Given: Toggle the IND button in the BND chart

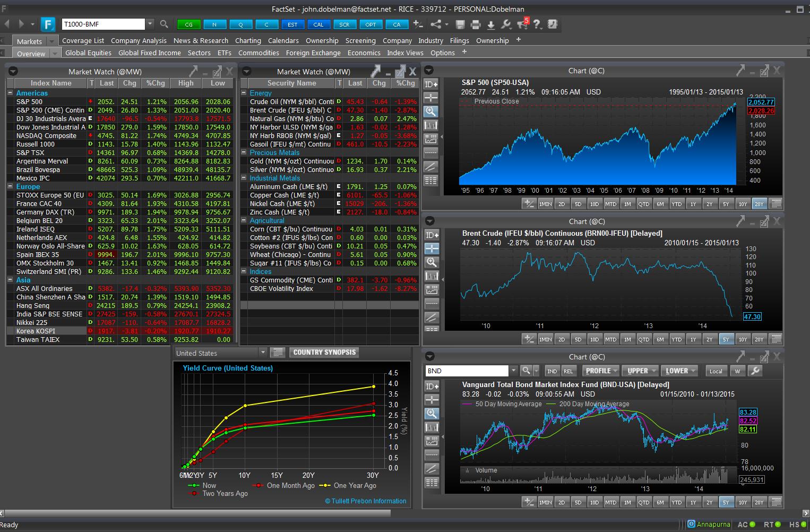Looking at the screenshot, I should click(552, 371).
